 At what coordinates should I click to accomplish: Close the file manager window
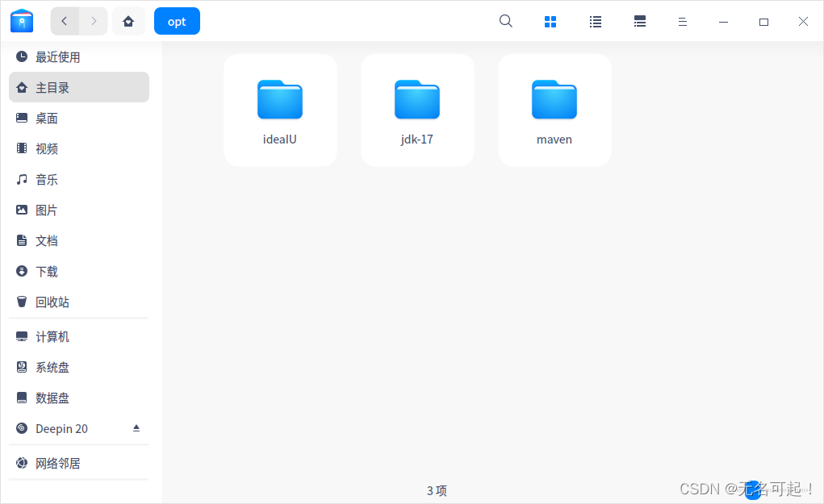tap(803, 22)
